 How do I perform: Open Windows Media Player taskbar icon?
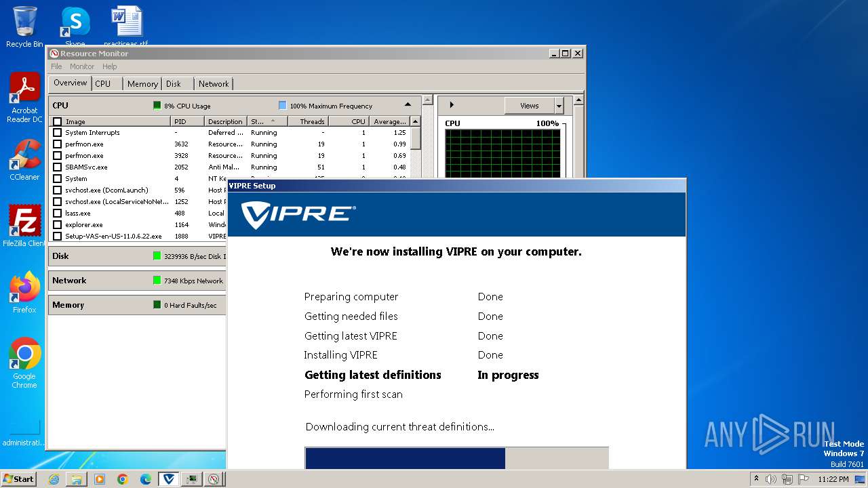click(x=100, y=479)
